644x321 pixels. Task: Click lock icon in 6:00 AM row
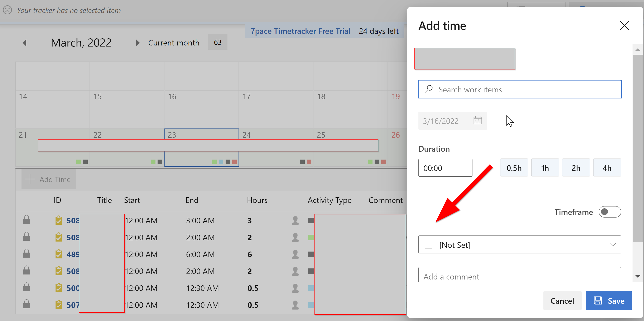27,254
